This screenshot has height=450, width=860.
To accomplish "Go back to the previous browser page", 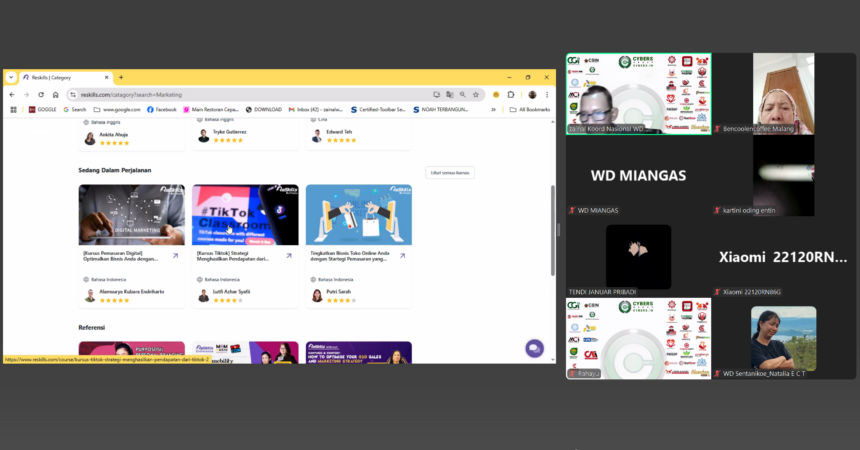I will click(12, 94).
